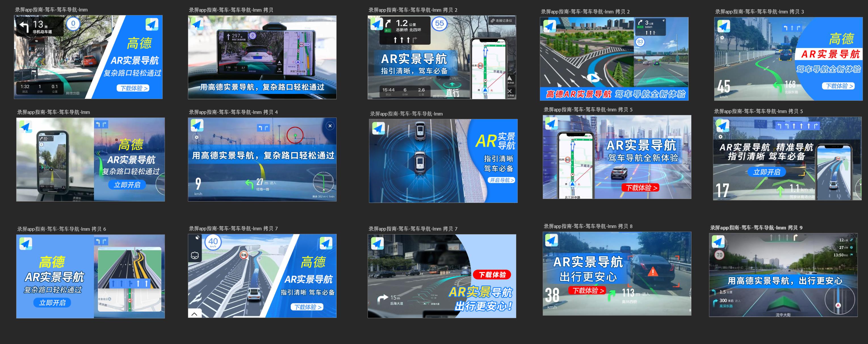Click the road name 沈中大街

click(783, 315)
